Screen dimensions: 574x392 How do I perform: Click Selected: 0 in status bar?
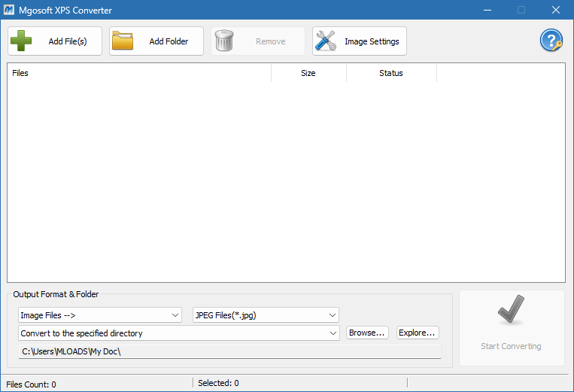coord(219,383)
